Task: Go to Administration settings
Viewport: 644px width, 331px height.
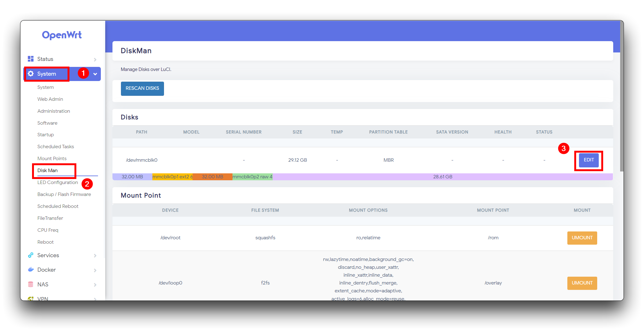Action: (x=54, y=111)
